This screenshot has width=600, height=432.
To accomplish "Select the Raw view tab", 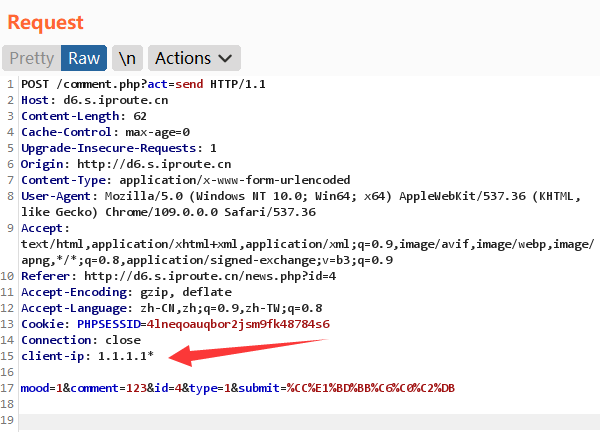I will click(x=84, y=59).
